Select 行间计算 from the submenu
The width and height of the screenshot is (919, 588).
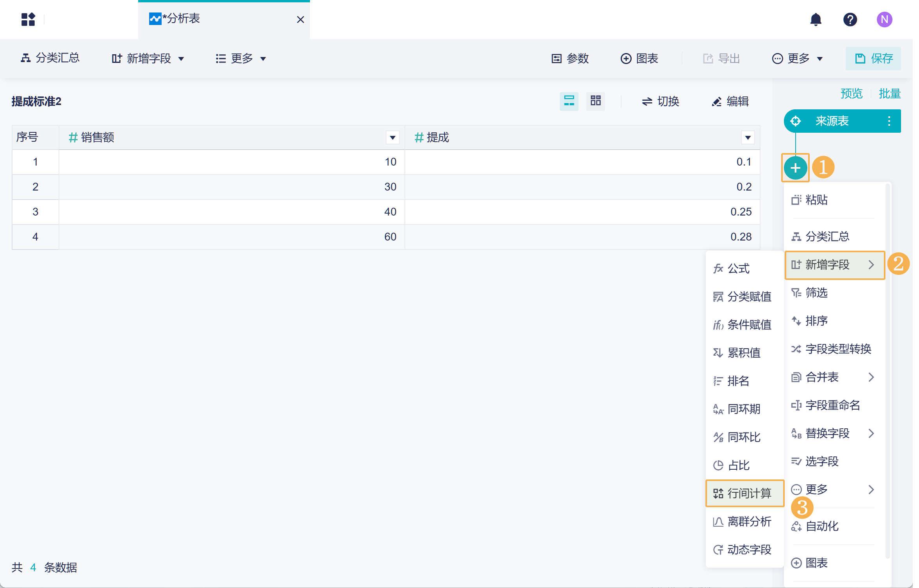[x=744, y=494]
